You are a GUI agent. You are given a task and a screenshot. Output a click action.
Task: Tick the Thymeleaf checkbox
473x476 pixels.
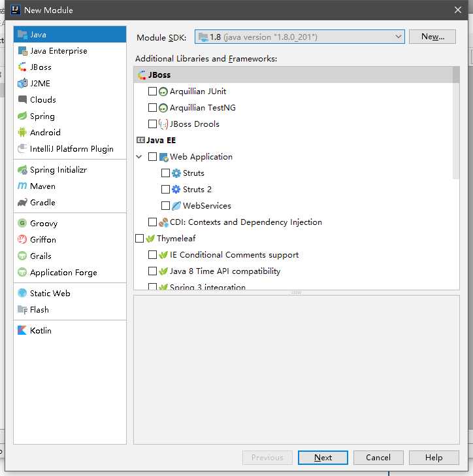click(139, 238)
